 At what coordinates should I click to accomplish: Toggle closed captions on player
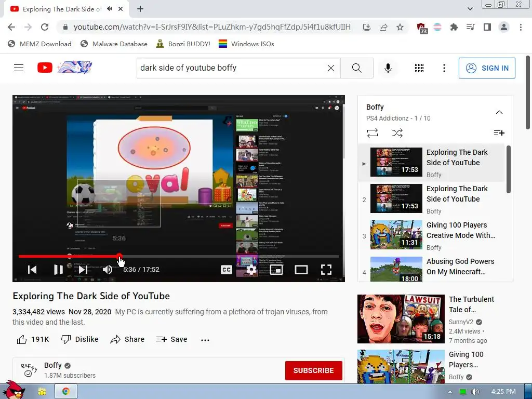coord(227,270)
